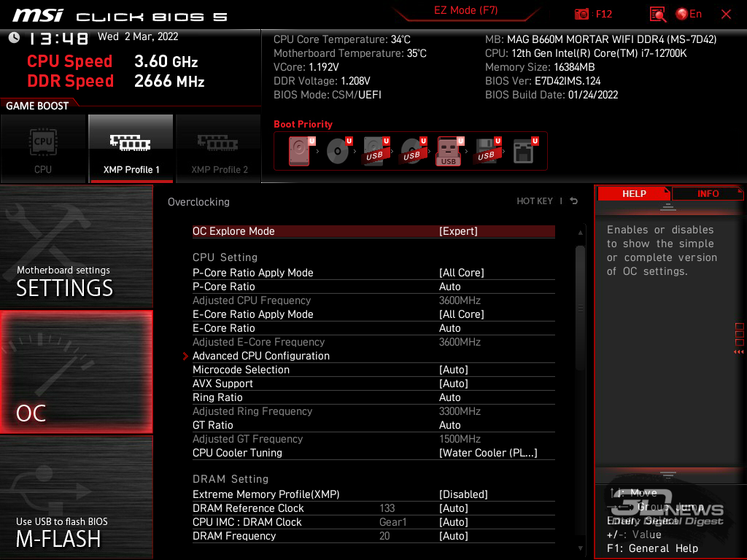Viewport: 747px width, 560px height.
Task: Toggle the CPU Game Boost button
Action: pyautogui.click(x=43, y=149)
